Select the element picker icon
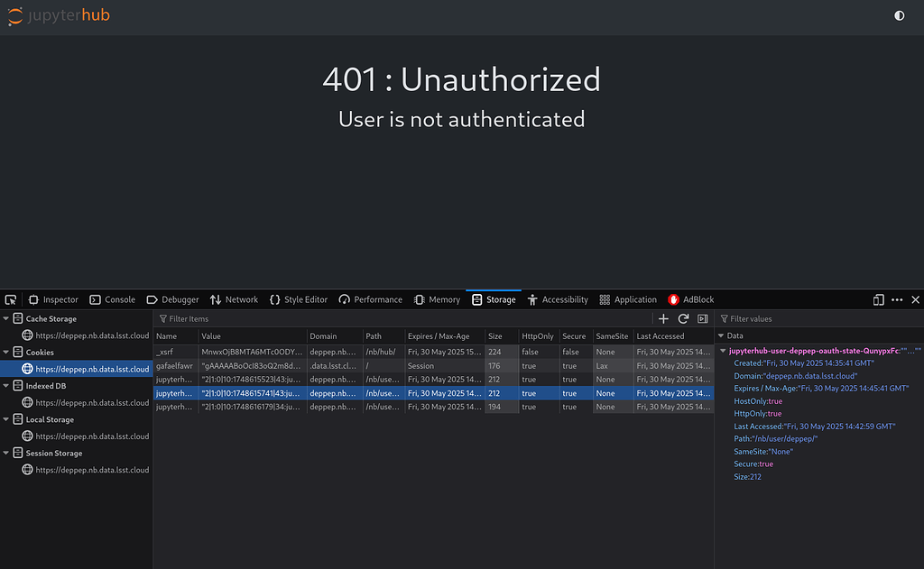Viewport: 924px width, 569px height. tap(10, 298)
